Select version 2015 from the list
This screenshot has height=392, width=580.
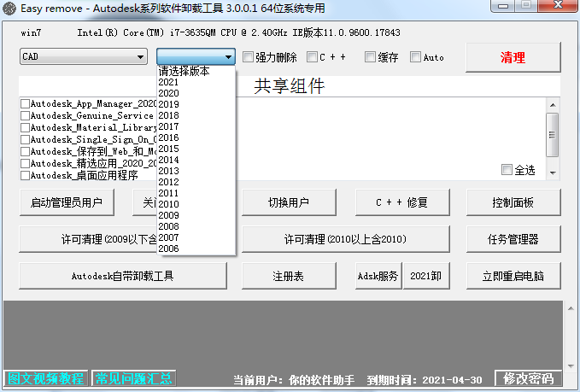pyautogui.click(x=196, y=149)
